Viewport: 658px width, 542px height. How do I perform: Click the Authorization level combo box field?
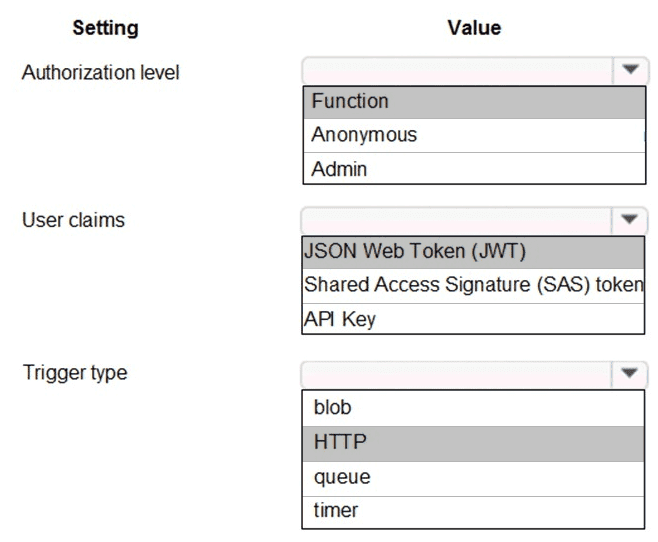pos(458,72)
